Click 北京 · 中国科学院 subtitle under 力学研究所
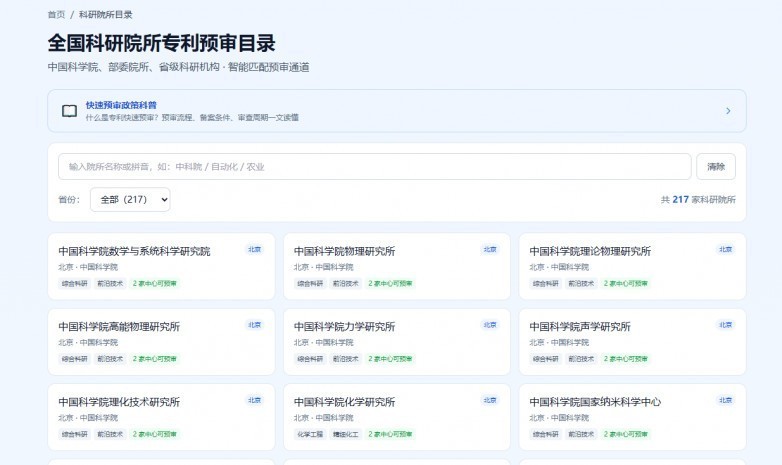782x465 pixels. click(324, 342)
